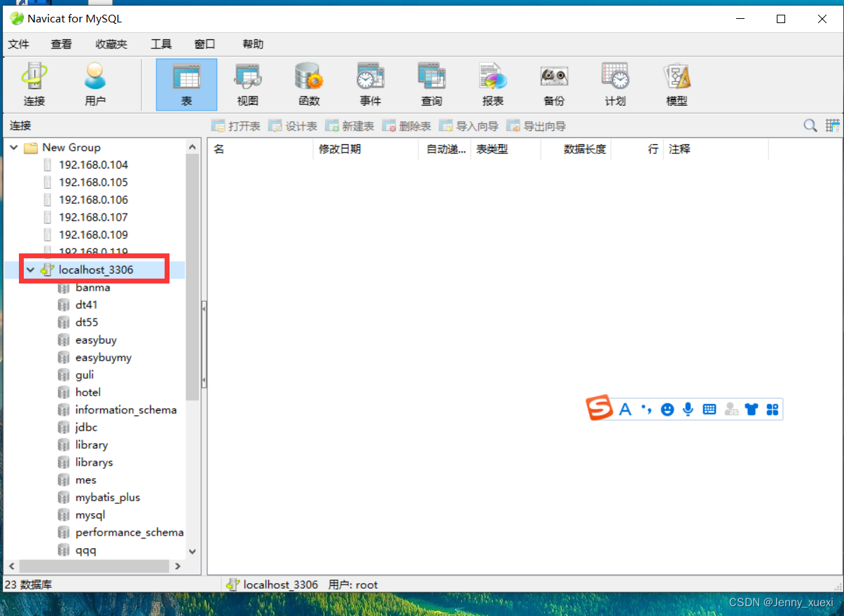Select the 表 (Table) toolbar icon
This screenshot has height=616, width=844.
(x=186, y=85)
